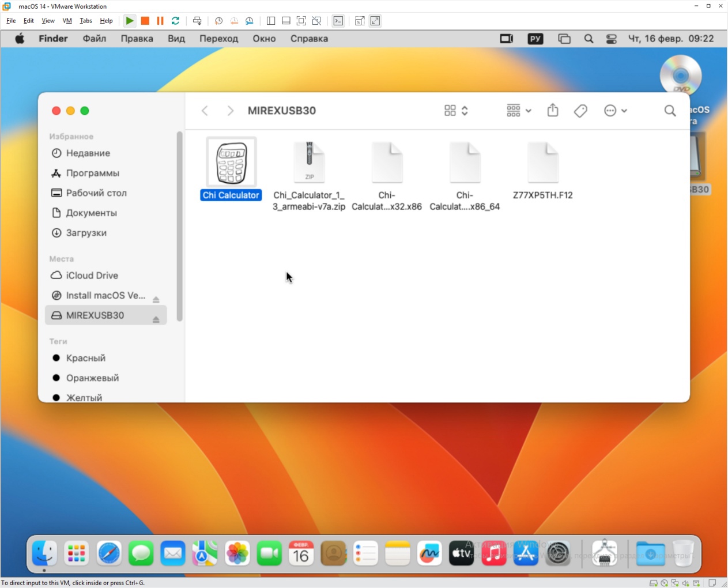
Task: Launch Safari from the Dock
Action: click(109, 554)
